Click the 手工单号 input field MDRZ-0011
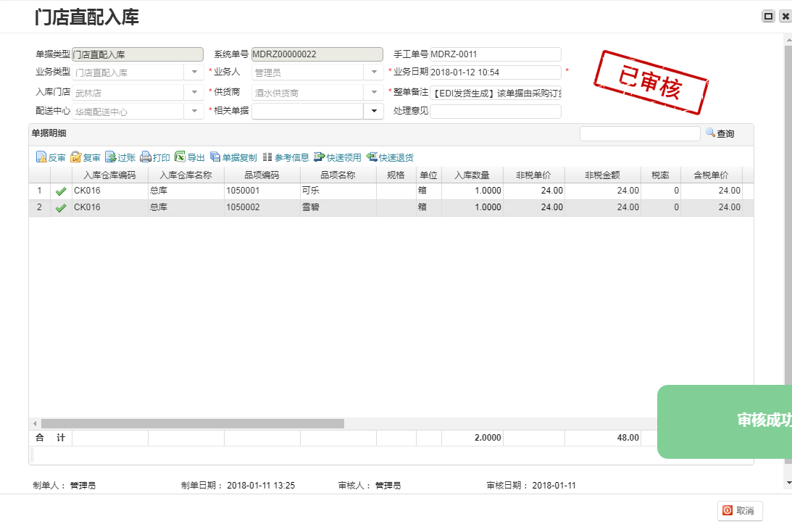This screenshot has width=792, height=532. click(496, 54)
